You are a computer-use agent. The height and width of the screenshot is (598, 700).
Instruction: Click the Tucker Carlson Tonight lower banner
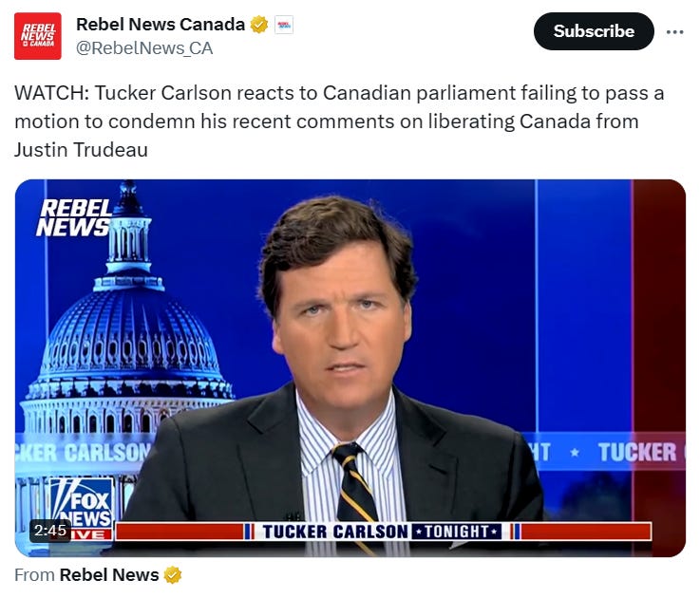[x=383, y=532]
